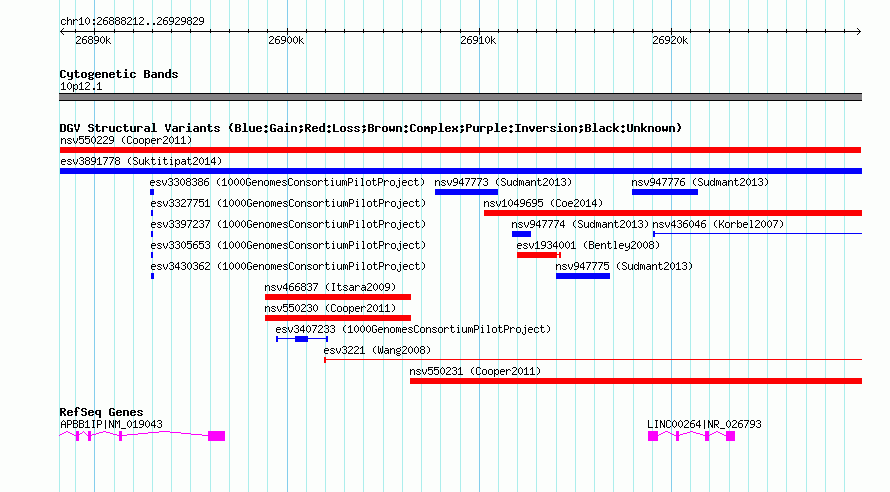Click the esv3308386 (1000GenomesConsortiumPilotProject) label
This screenshot has width=890, height=492.
tap(287, 182)
